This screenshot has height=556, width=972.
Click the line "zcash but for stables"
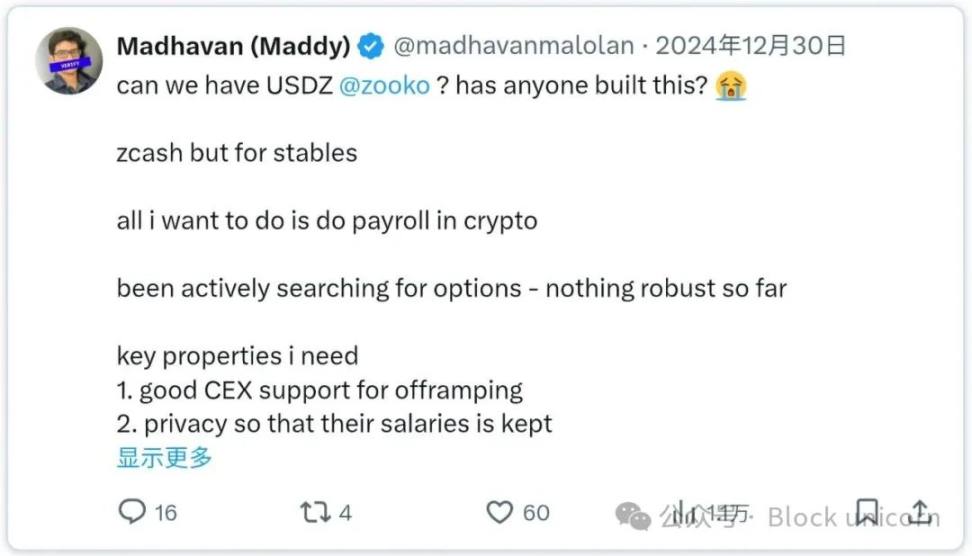point(237,153)
